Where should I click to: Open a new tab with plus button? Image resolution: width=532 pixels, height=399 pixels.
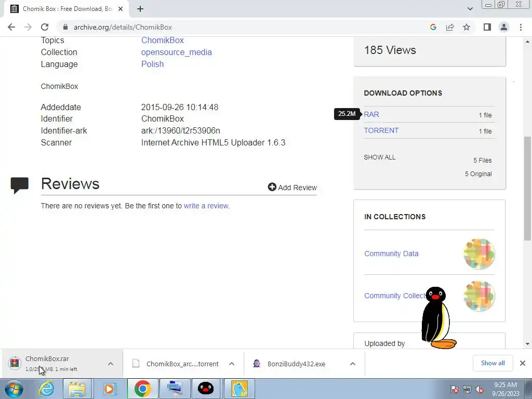pos(140,9)
